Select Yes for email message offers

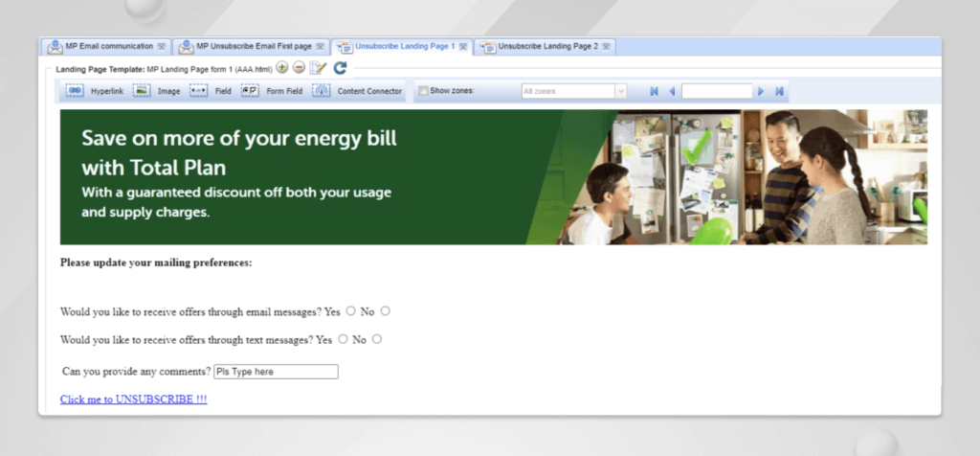[x=350, y=310]
